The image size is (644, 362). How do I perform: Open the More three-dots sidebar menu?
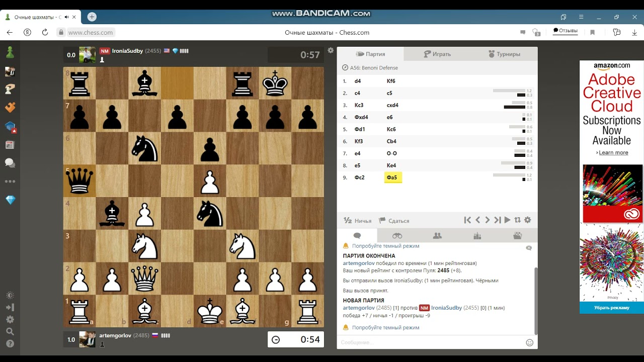10,182
